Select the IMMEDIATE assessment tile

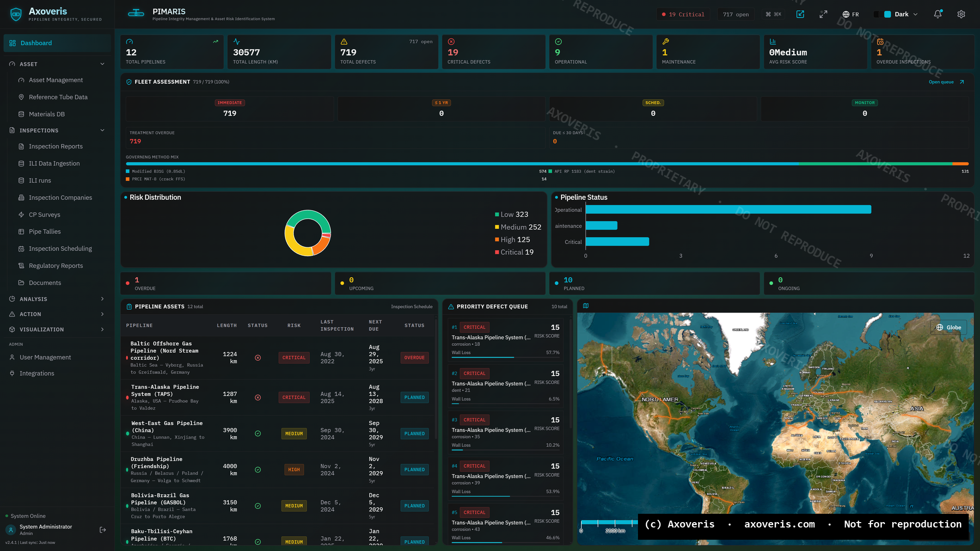[230, 109]
